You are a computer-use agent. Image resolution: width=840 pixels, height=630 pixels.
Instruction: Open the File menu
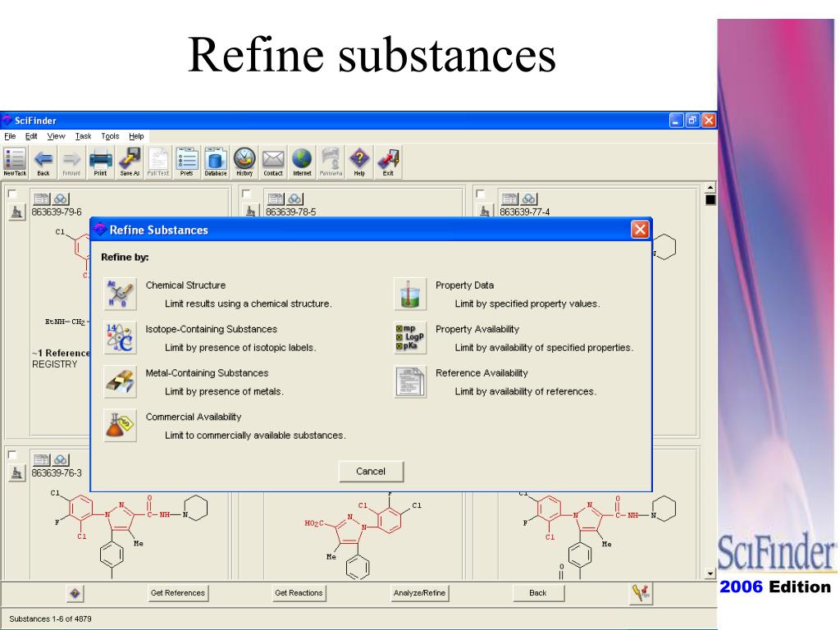click(10, 136)
